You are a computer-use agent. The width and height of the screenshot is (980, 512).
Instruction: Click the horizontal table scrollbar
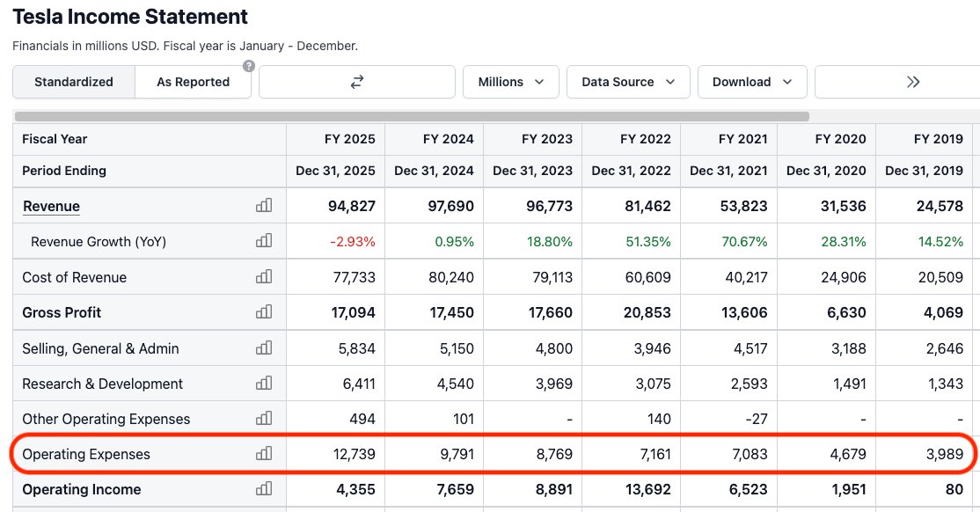click(412, 116)
